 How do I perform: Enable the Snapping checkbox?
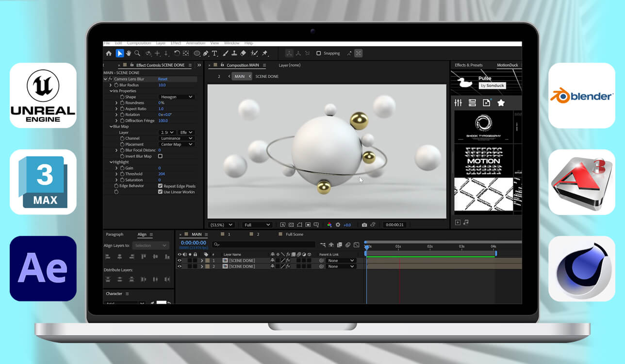[x=319, y=53]
